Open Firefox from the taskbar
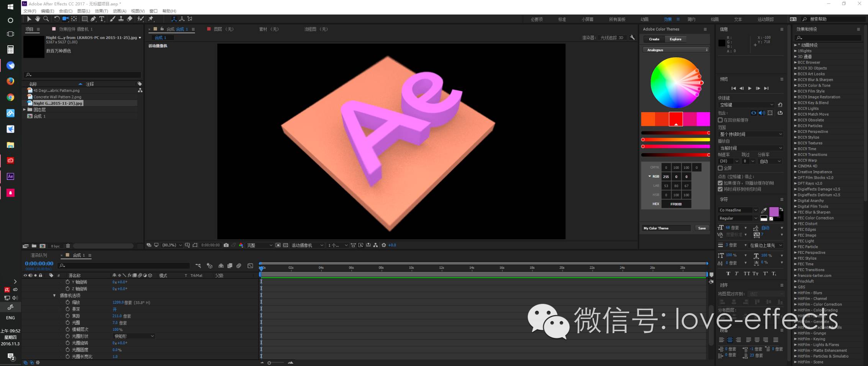 tap(10, 81)
